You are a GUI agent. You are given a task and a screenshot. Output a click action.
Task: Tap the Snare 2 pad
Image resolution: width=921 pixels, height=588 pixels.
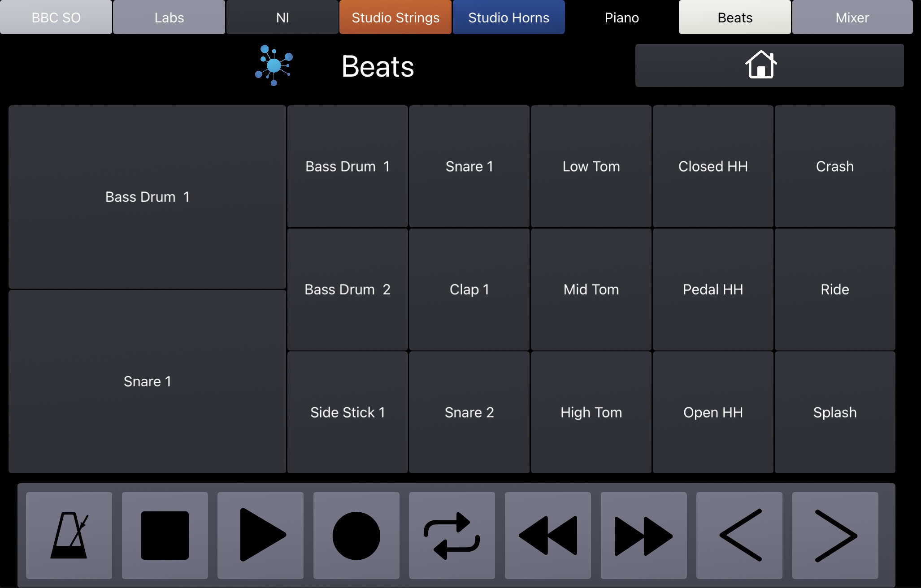469,412
